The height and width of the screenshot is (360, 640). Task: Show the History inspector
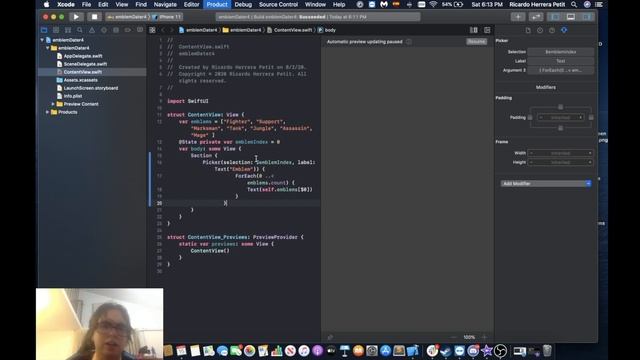click(540, 30)
